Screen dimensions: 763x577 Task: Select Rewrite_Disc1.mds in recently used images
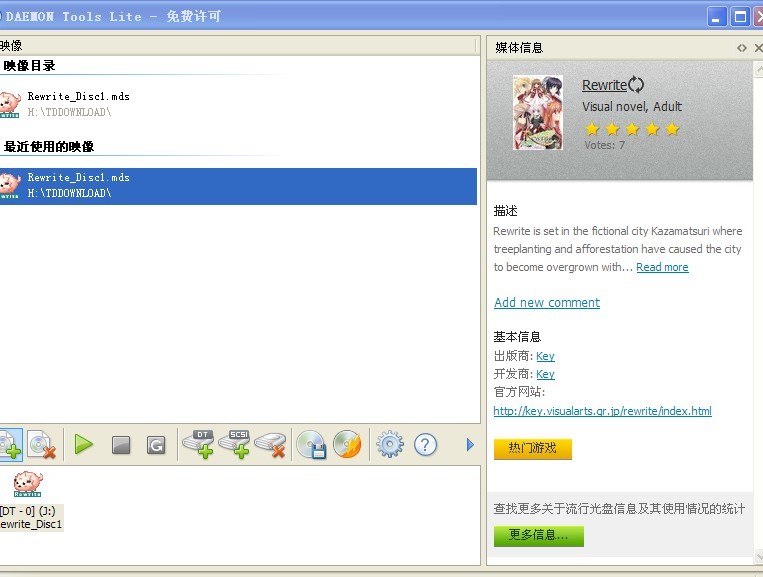(238, 186)
